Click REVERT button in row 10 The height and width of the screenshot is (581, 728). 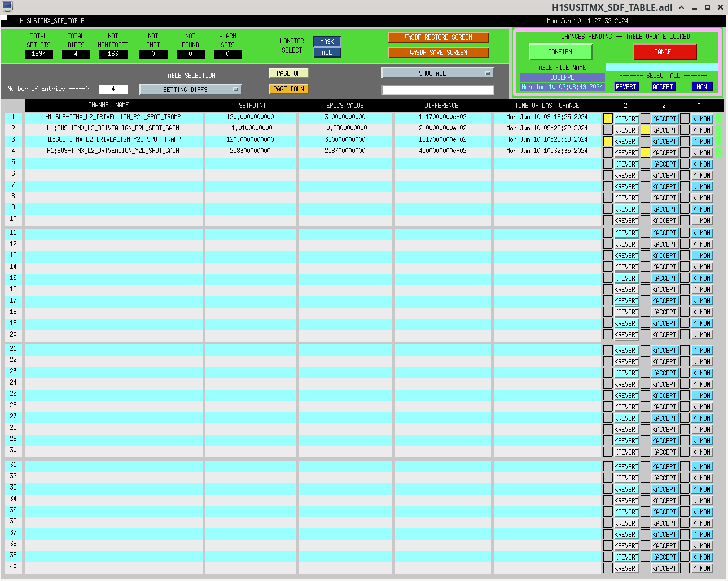(x=627, y=221)
